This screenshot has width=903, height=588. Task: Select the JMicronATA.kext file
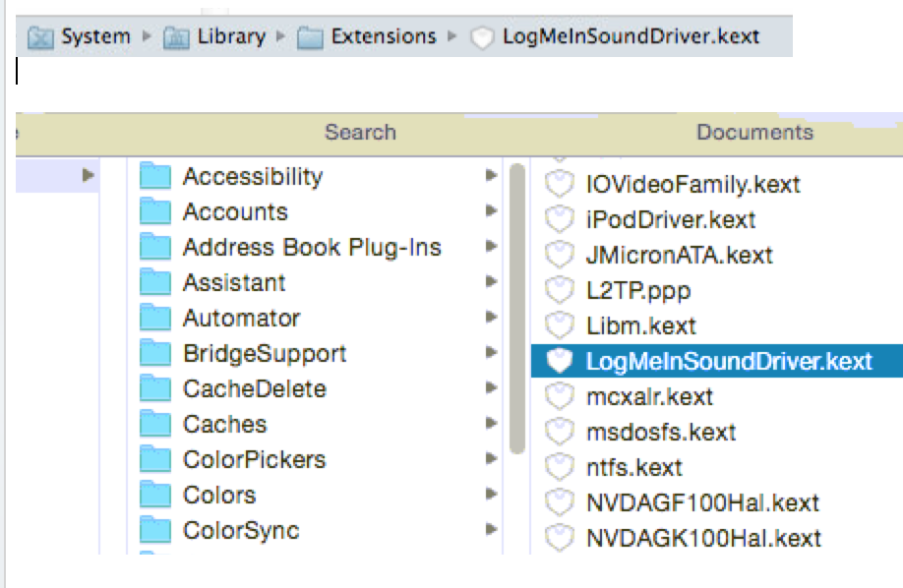pyautogui.click(x=679, y=255)
